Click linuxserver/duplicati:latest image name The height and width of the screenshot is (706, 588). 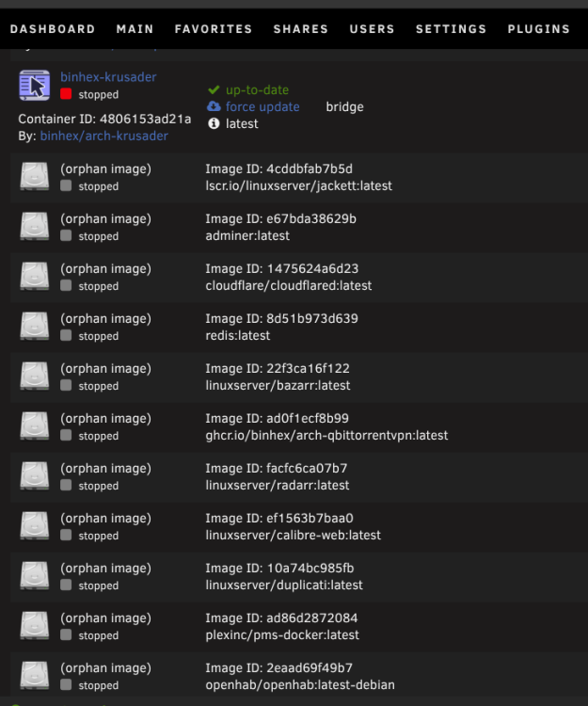[x=284, y=586]
